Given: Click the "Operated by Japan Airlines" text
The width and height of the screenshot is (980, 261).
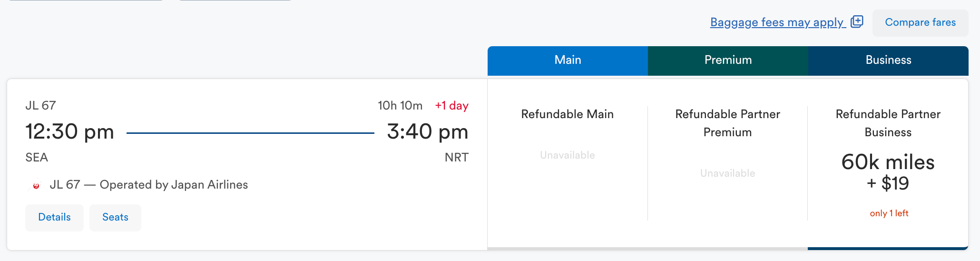Looking at the screenshot, I should (x=174, y=185).
